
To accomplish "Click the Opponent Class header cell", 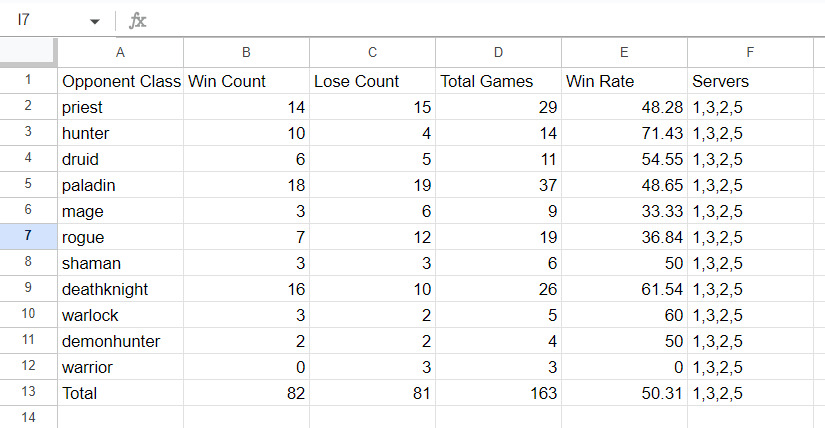I will [120, 81].
